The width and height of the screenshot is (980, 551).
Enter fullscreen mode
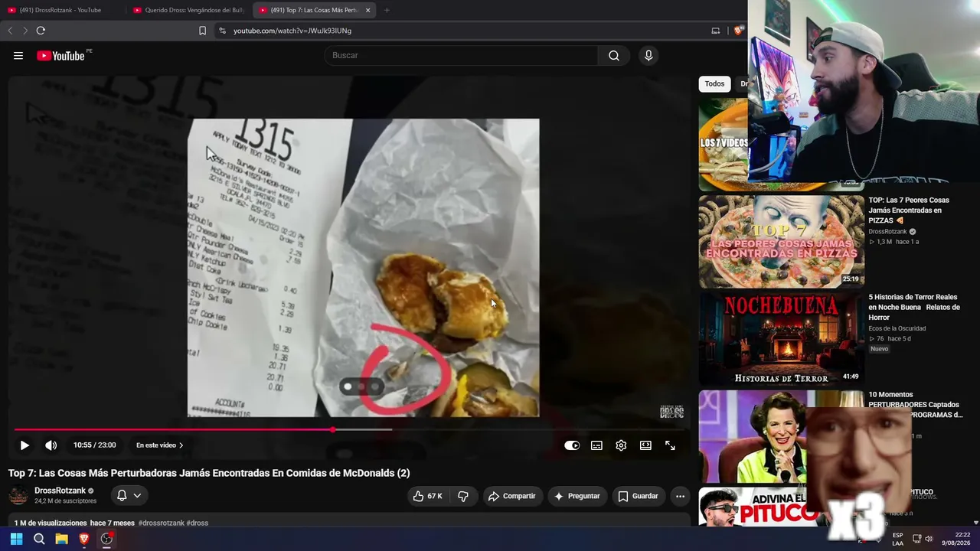coord(670,445)
